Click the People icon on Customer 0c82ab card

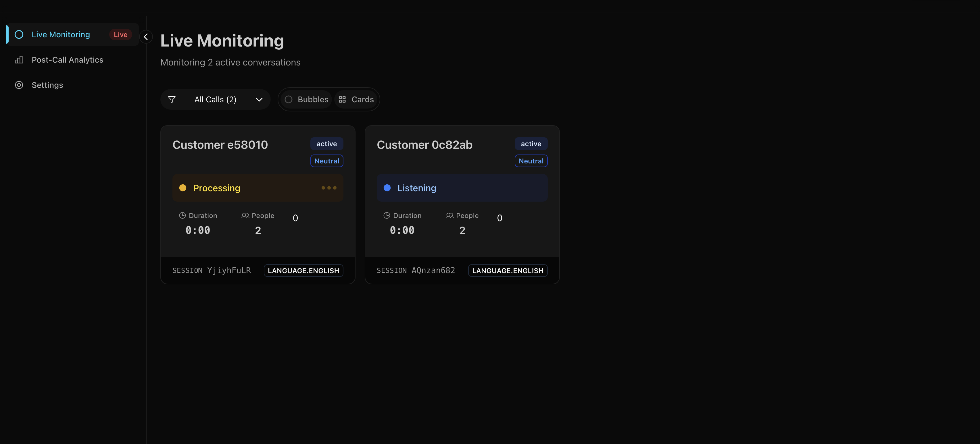point(450,215)
